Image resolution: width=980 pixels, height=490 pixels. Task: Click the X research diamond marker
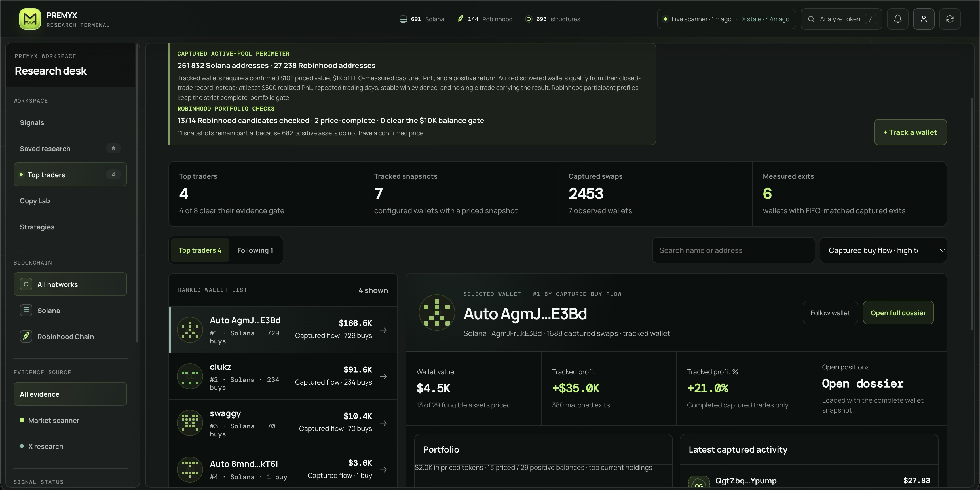click(x=22, y=446)
